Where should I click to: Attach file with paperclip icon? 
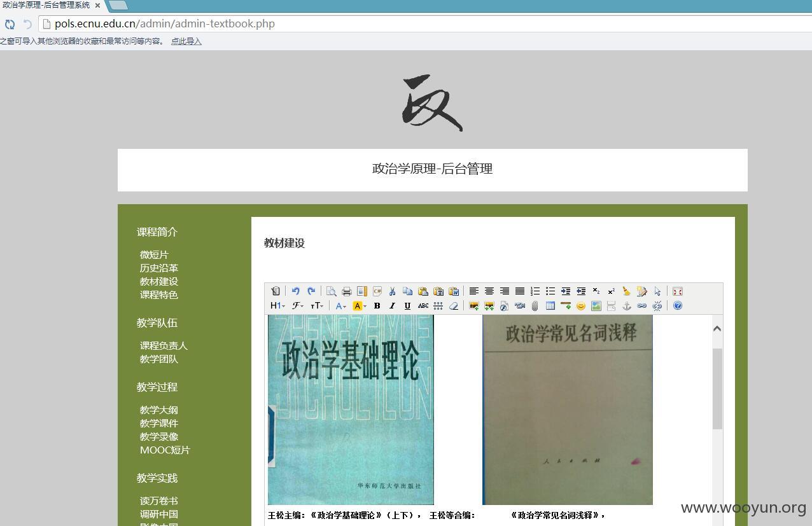(x=535, y=306)
